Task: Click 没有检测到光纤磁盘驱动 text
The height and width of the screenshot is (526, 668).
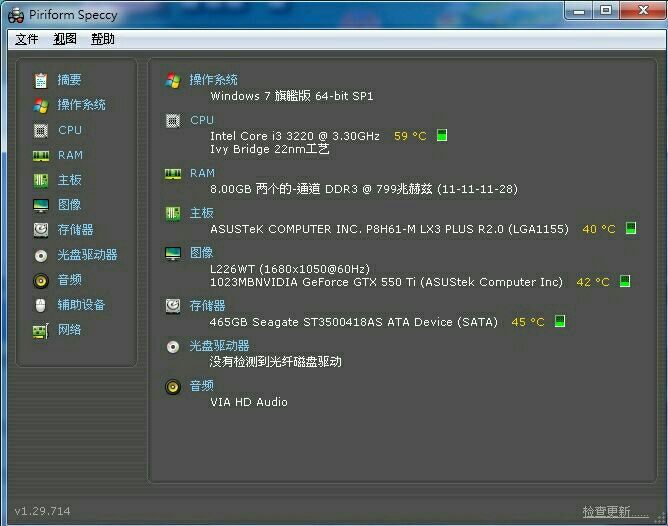Action: (276, 362)
